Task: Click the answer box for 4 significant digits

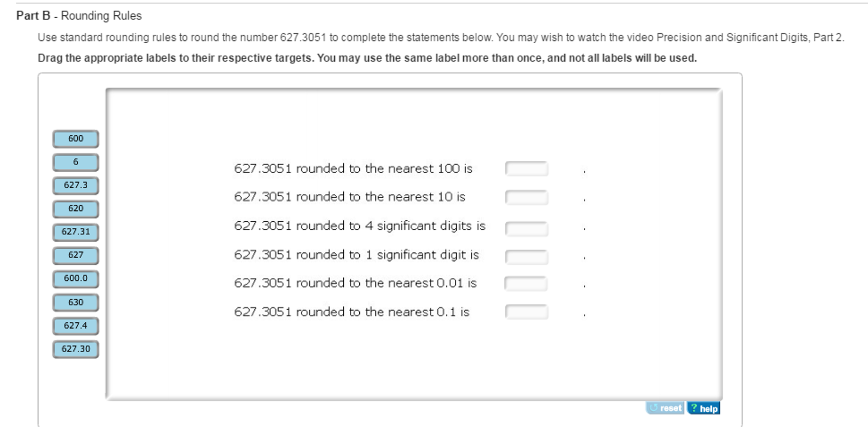Action: coord(526,229)
